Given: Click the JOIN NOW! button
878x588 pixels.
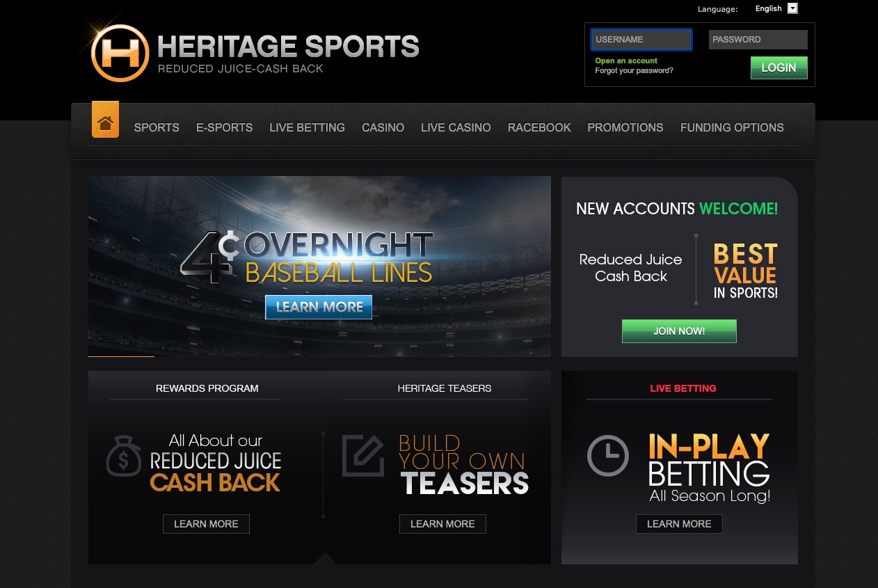Looking at the screenshot, I should [679, 331].
